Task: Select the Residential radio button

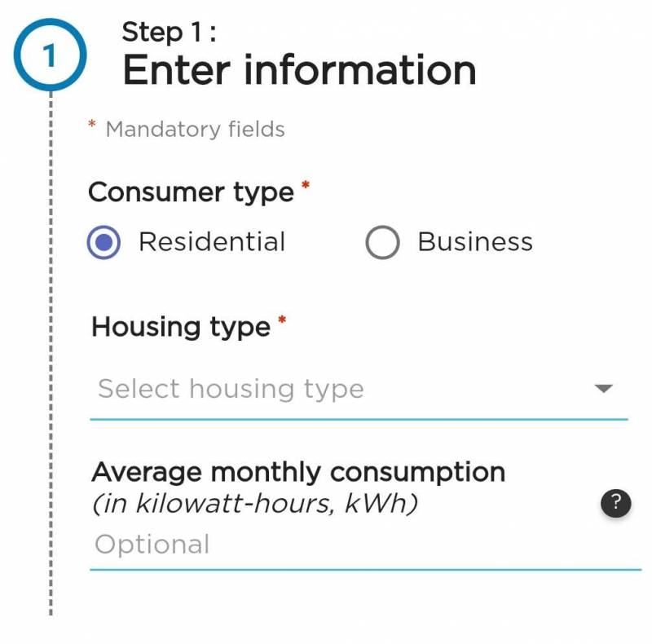Action: [104, 242]
